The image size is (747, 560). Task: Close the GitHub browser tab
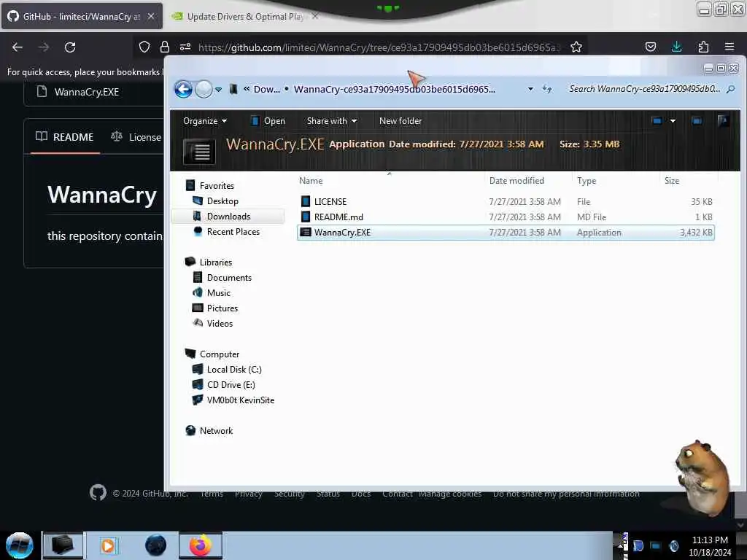[x=150, y=16]
